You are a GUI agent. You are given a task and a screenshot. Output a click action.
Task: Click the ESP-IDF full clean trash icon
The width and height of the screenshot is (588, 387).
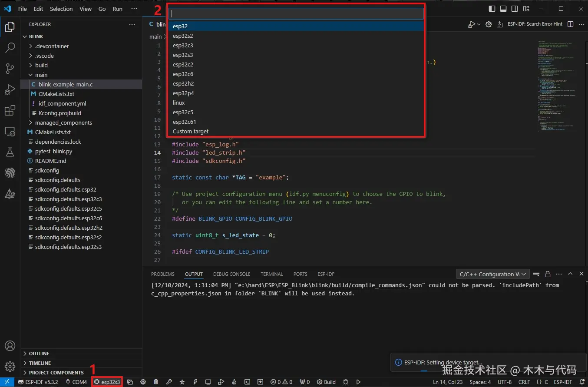coord(156,382)
